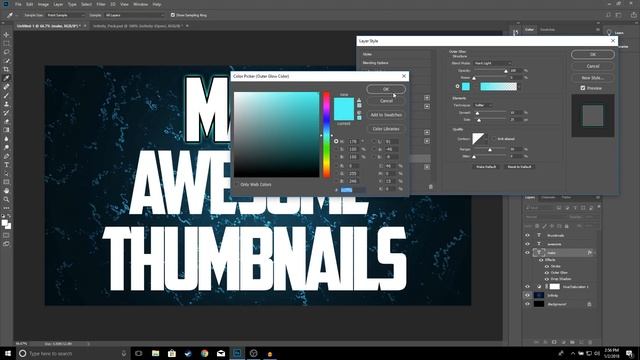
Task: Hide the Outer Glow effect in Layers panel
Action: [x=547, y=273]
